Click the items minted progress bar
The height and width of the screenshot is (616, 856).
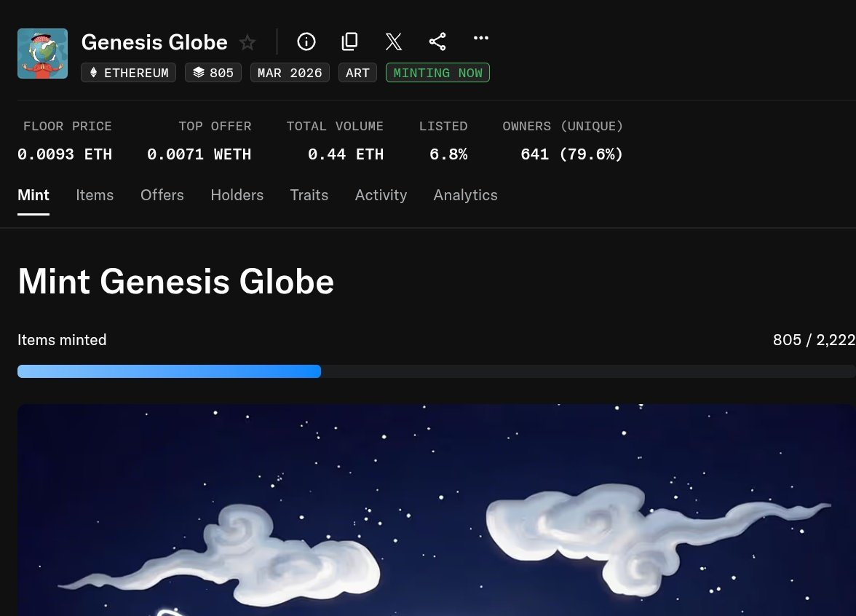(437, 371)
